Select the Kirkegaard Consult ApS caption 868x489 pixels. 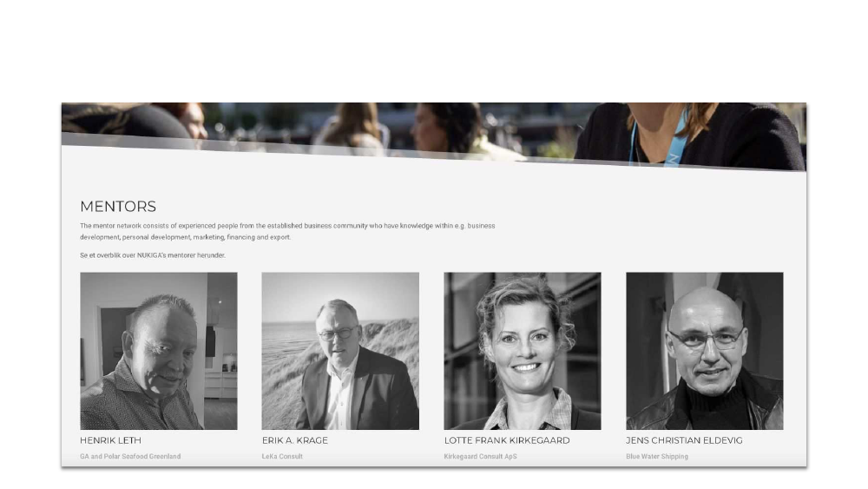(481, 456)
